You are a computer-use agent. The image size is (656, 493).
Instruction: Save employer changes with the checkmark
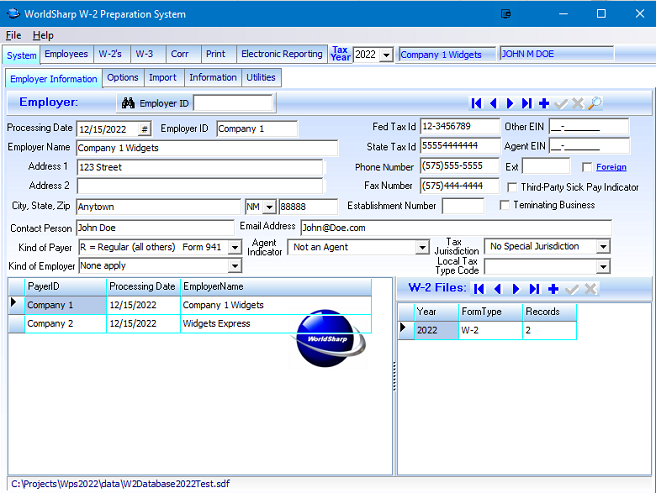(x=561, y=103)
